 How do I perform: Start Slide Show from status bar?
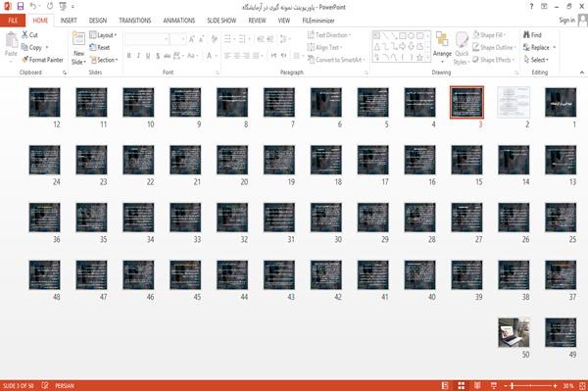click(494, 385)
